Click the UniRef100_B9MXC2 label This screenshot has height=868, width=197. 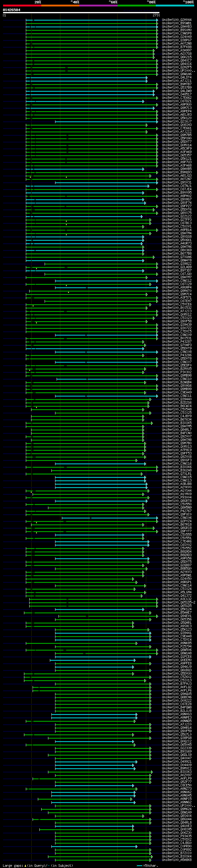tap(177, 768)
